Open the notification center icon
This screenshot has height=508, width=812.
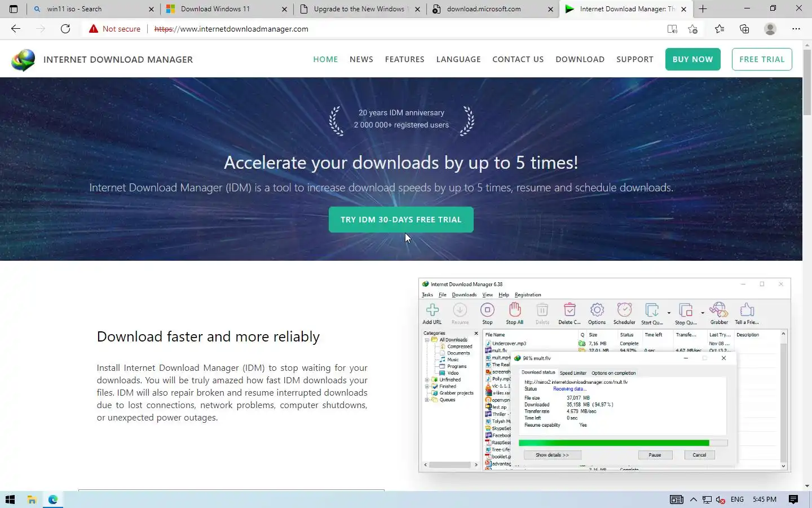793,500
